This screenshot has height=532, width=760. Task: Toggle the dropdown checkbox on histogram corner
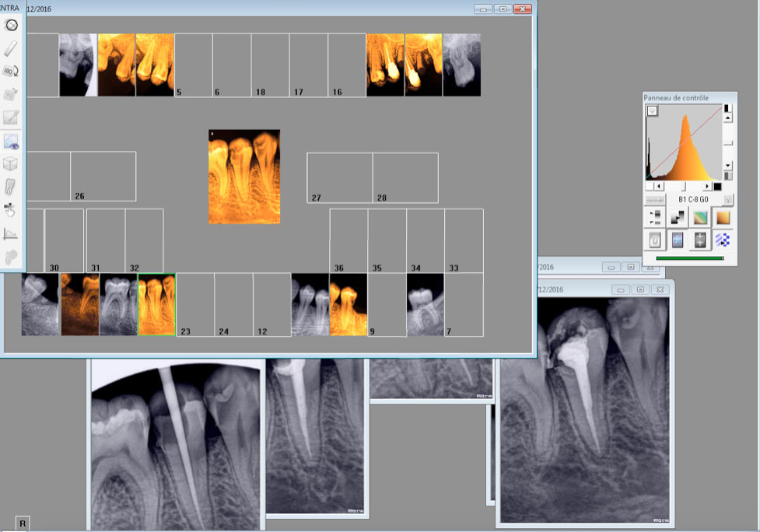(x=653, y=111)
